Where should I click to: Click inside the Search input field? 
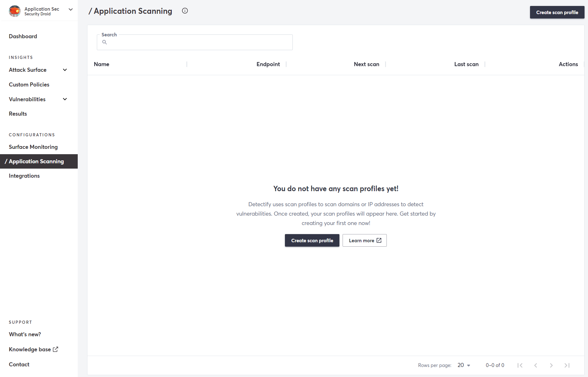coord(194,42)
